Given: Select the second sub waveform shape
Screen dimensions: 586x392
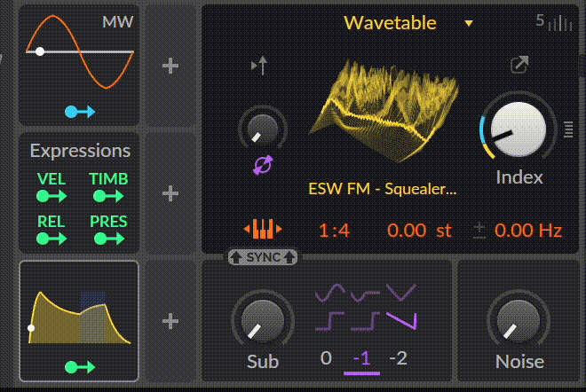Looking at the screenshot, I should point(366,295).
